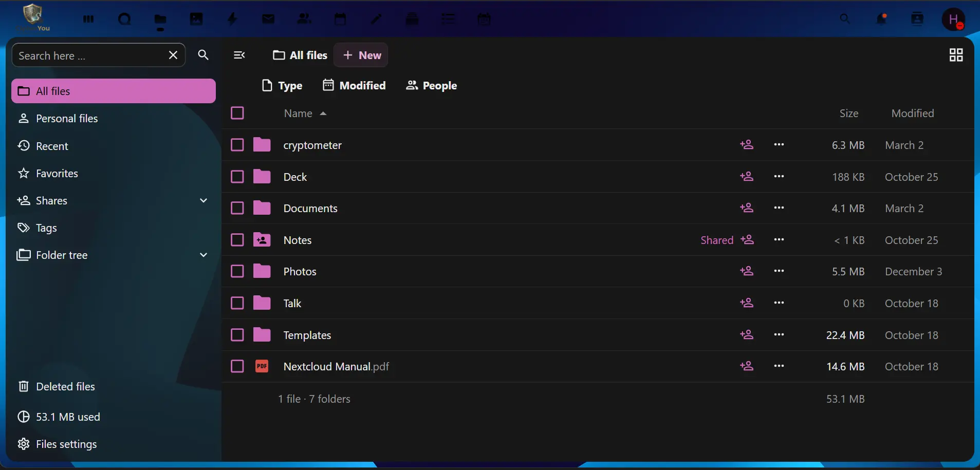
Task: Open the Activity lightning bolt app
Action: coord(232,20)
